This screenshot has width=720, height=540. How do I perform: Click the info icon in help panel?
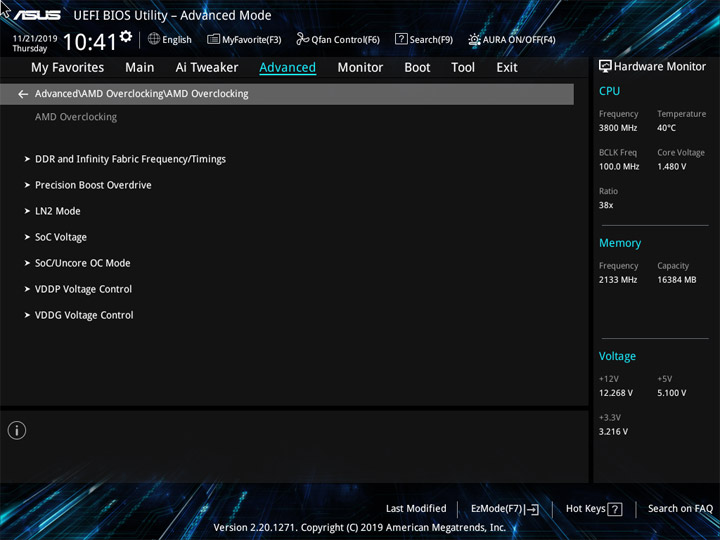17,431
